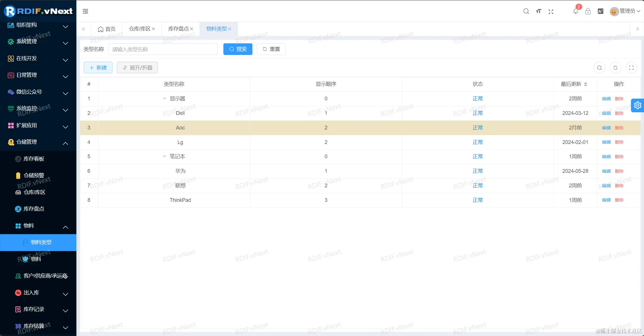Click the lock screen padlock icon
644x336 pixels.
(x=588, y=11)
